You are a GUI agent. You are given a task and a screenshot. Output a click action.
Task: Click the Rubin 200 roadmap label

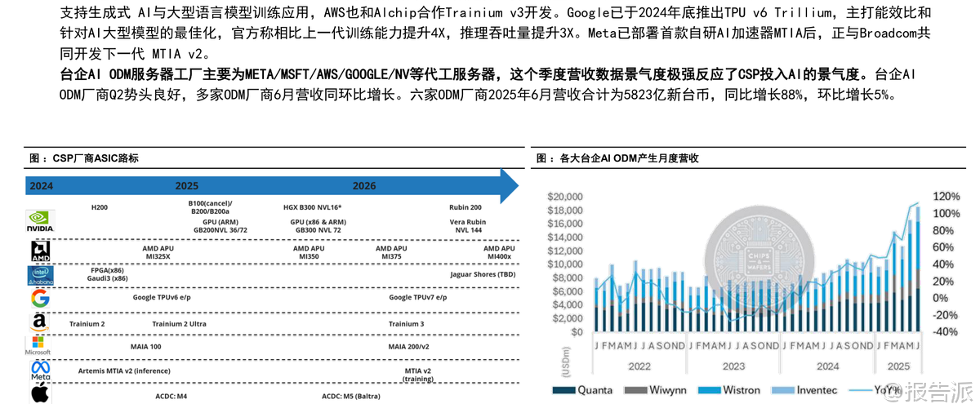(465, 207)
